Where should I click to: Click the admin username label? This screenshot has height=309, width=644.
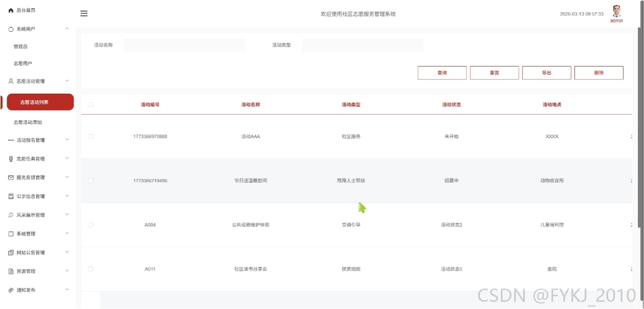[x=616, y=21]
